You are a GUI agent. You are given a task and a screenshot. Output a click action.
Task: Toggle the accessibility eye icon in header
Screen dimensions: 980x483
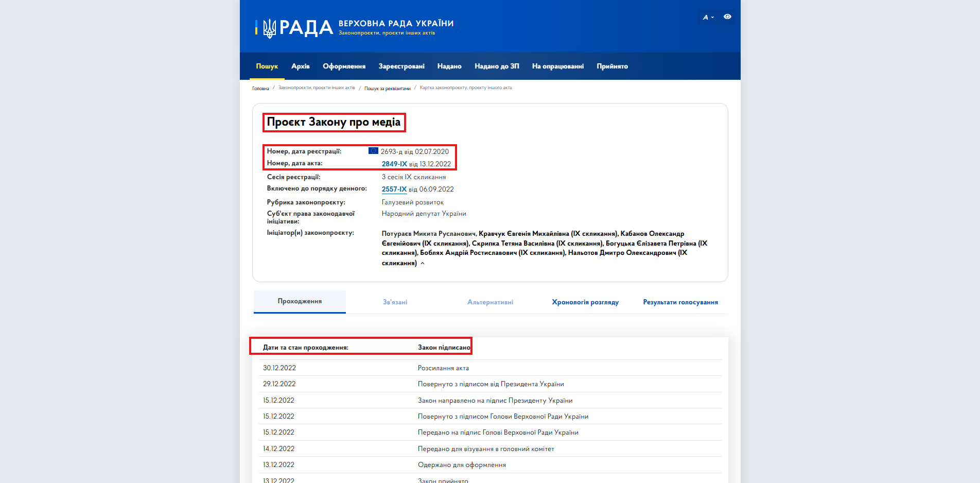[x=727, y=17]
